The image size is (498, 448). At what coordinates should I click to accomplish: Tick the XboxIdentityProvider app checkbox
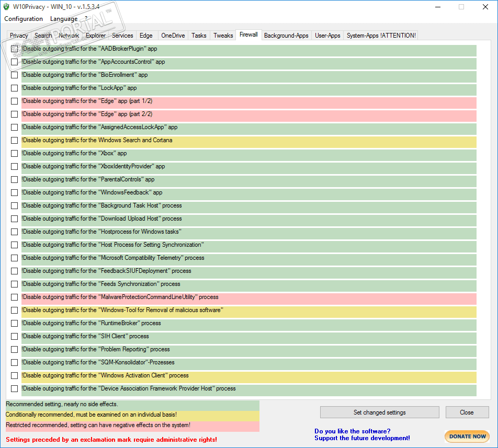14,166
